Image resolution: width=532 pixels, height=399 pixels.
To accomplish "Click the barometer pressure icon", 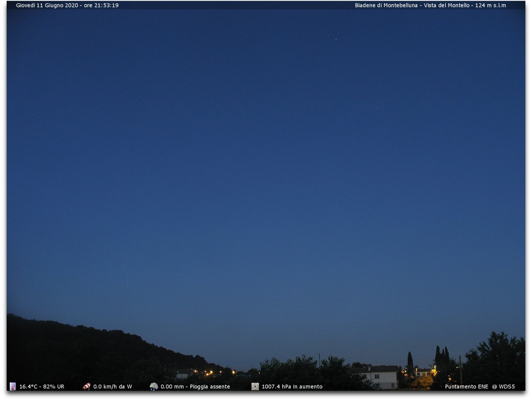I will pos(255,386).
